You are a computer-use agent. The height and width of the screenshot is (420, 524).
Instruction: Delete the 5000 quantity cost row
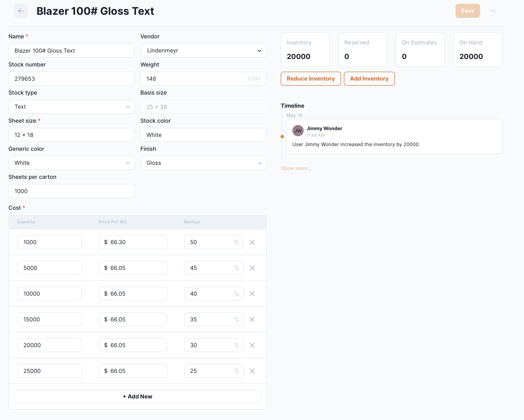click(252, 268)
